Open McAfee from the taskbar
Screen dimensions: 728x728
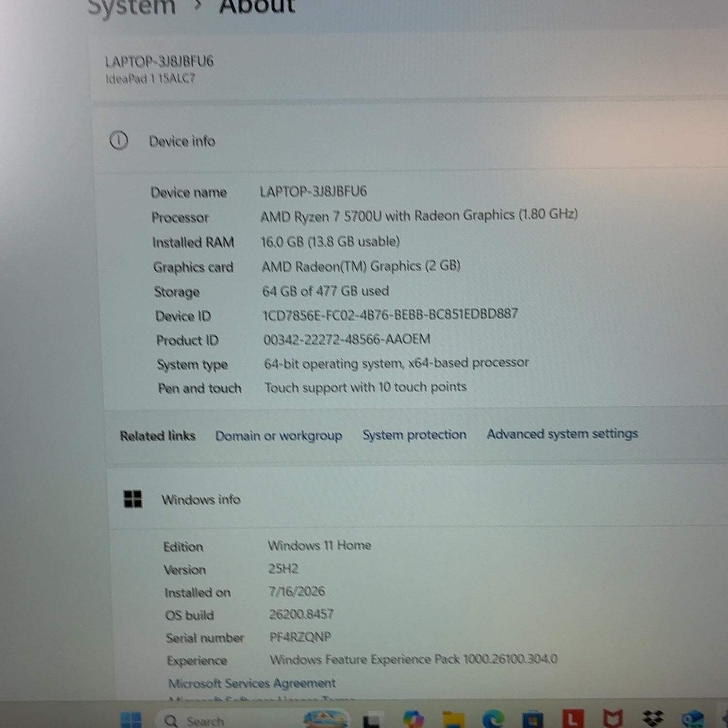[x=612, y=719]
